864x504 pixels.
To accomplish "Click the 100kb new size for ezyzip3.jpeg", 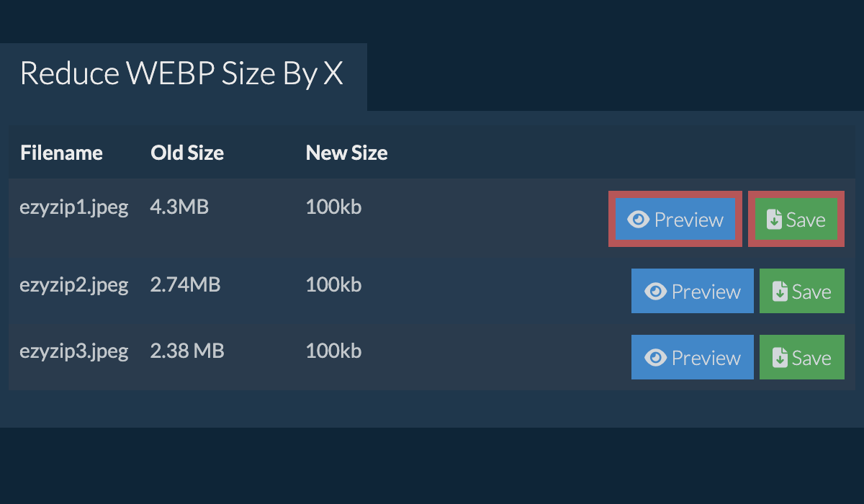I will pyautogui.click(x=333, y=351).
